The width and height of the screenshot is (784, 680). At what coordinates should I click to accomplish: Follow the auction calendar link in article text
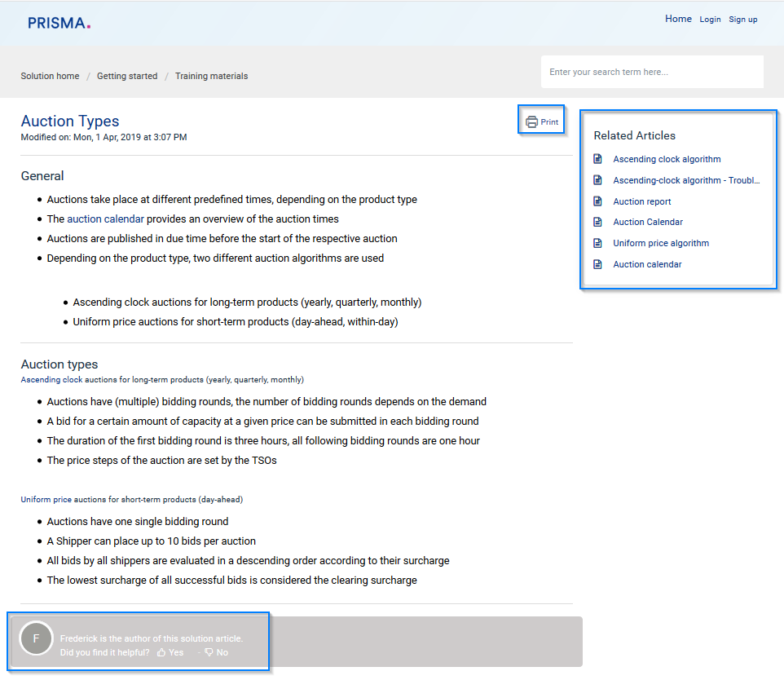click(x=105, y=219)
